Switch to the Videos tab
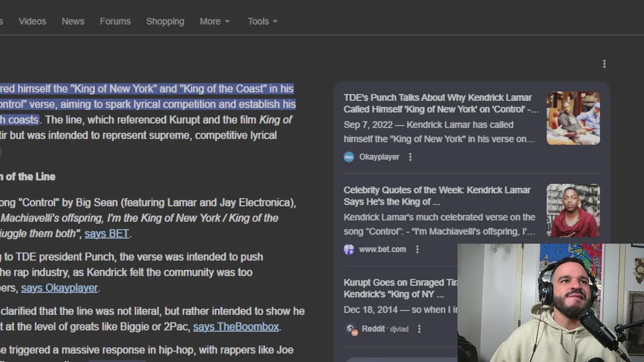 (32, 21)
